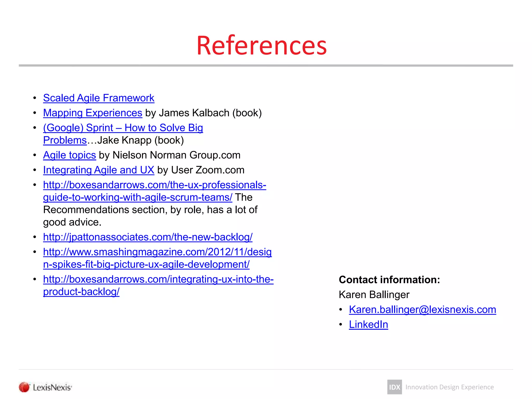Click the Contact information heading
The width and height of the screenshot is (532, 399).
click(x=389, y=280)
